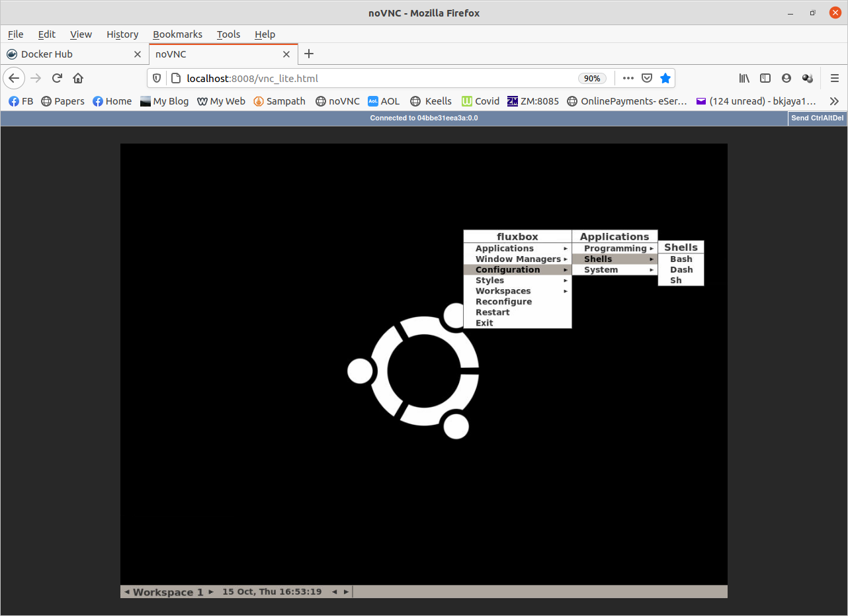
Task: Expand the Styles submenu
Action: (x=517, y=281)
